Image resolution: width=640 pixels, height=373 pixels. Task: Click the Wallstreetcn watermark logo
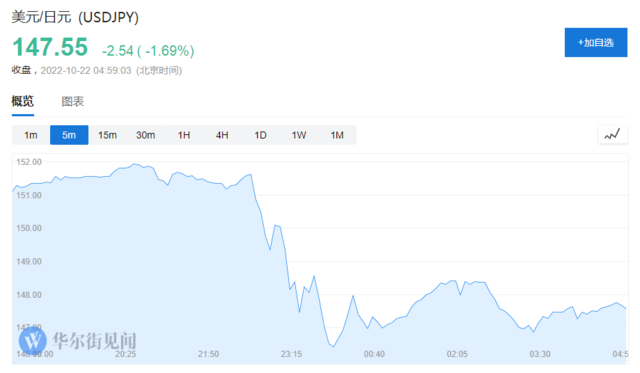(x=78, y=340)
